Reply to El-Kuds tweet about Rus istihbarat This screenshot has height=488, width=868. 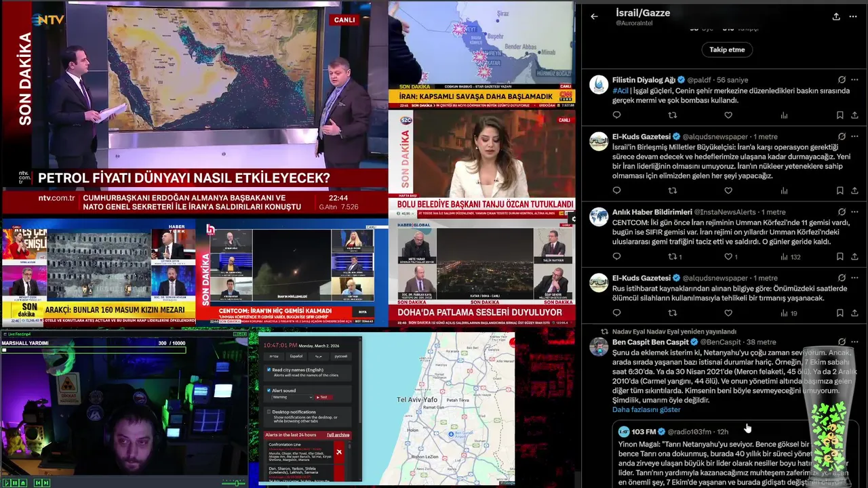click(x=616, y=313)
